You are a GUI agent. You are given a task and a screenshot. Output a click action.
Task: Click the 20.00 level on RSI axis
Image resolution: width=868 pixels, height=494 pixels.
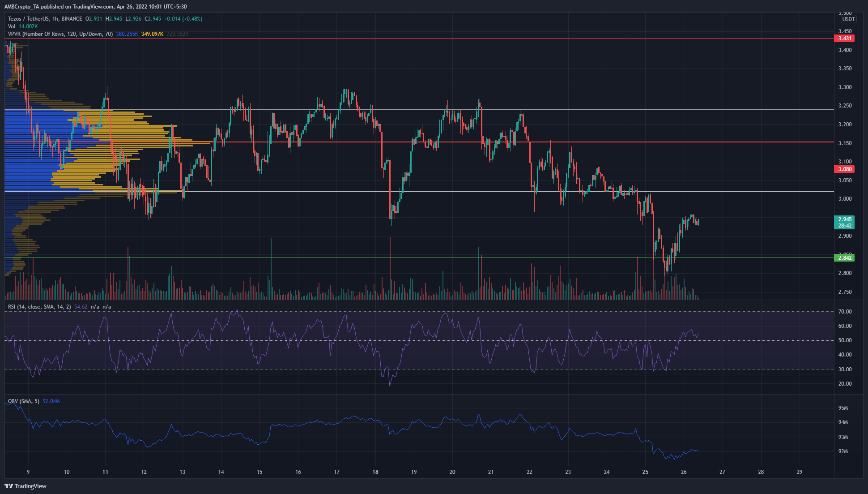845,384
